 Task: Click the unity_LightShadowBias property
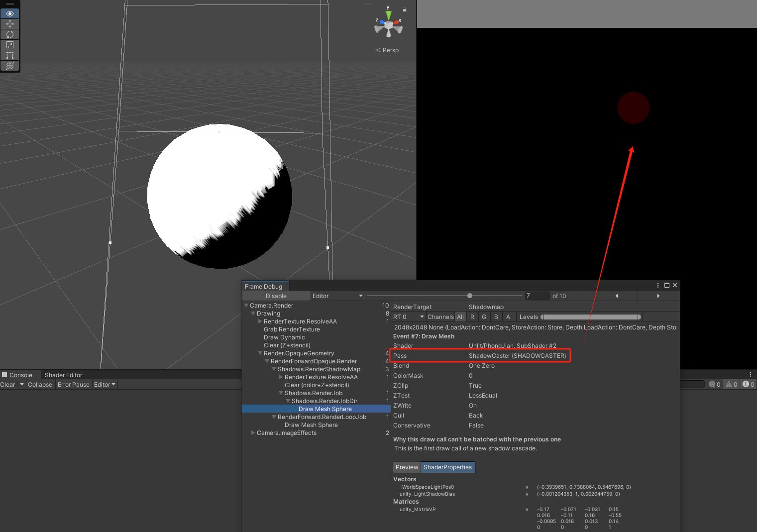click(427, 494)
